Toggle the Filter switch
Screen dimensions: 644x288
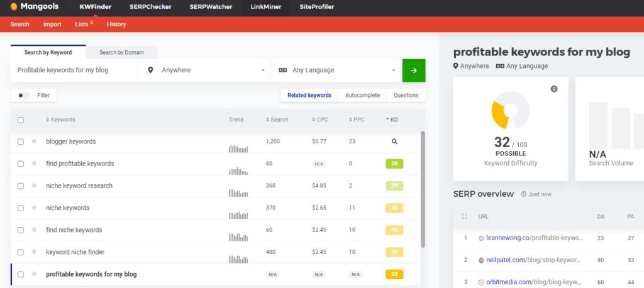(x=25, y=96)
